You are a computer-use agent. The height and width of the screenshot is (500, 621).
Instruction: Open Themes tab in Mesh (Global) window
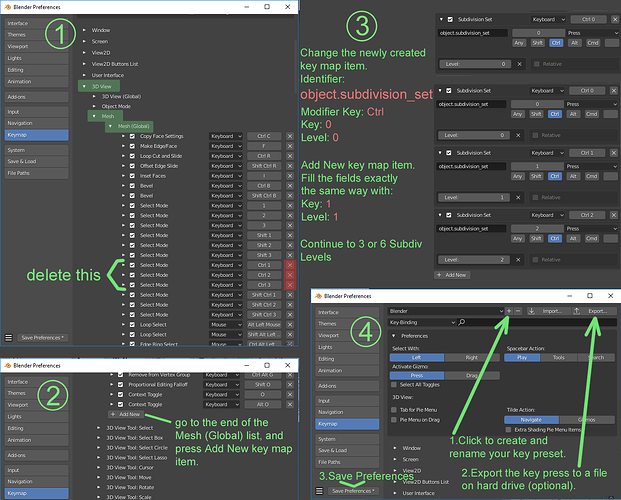[x=36, y=35]
